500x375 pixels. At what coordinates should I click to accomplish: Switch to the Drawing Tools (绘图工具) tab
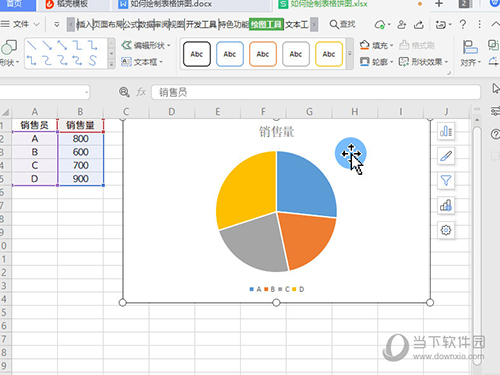coord(266,24)
